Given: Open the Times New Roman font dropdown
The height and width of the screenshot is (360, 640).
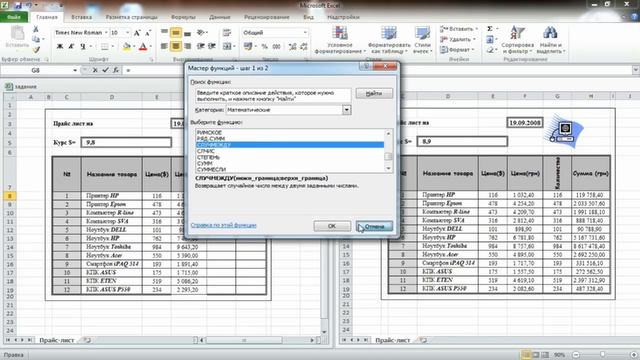Looking at the screenshot, I should coord(106,33).
